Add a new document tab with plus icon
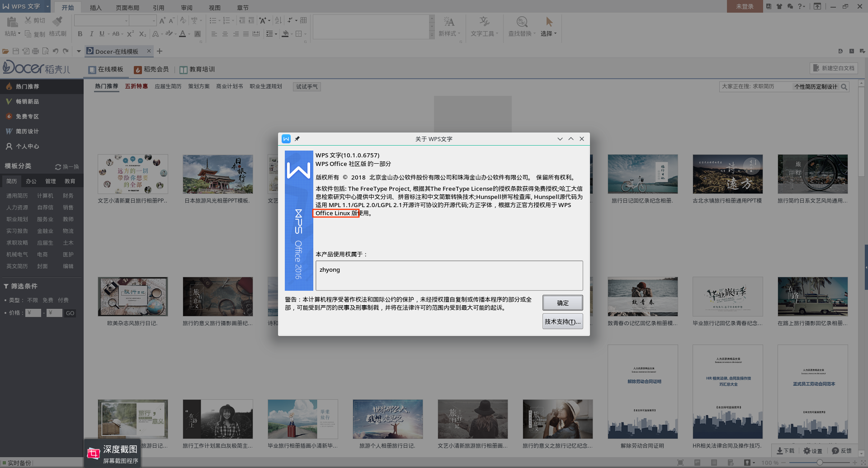The height and width of the screenshot is (468, 868). click(160, 51)
